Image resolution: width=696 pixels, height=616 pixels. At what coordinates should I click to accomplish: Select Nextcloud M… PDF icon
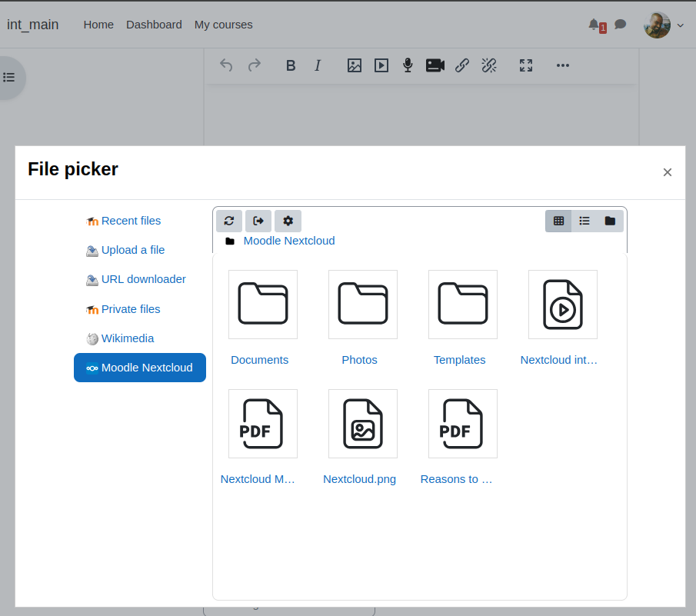[x=263, y=424]
